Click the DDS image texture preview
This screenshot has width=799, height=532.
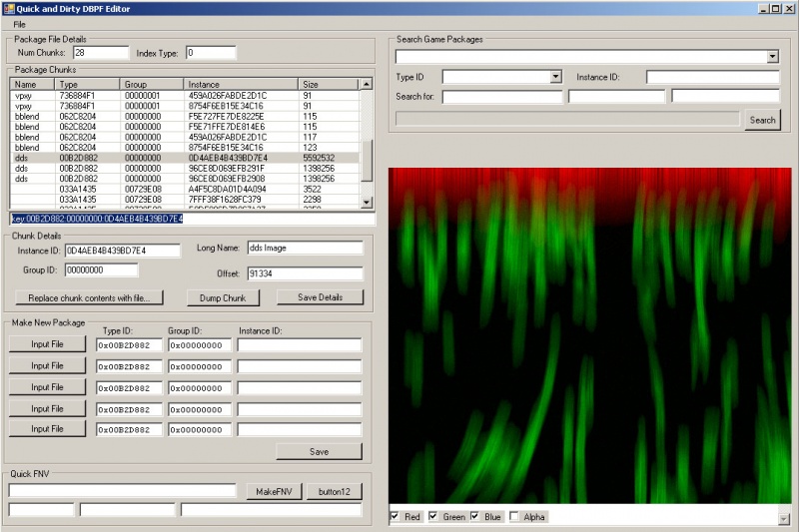pyautogui.click(x=589, y=337)
